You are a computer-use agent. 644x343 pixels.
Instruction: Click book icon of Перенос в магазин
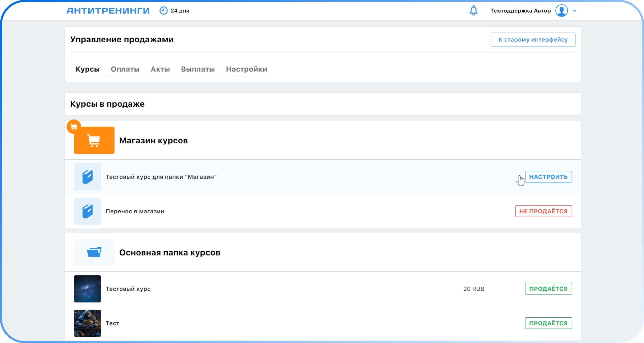[87, 211]
